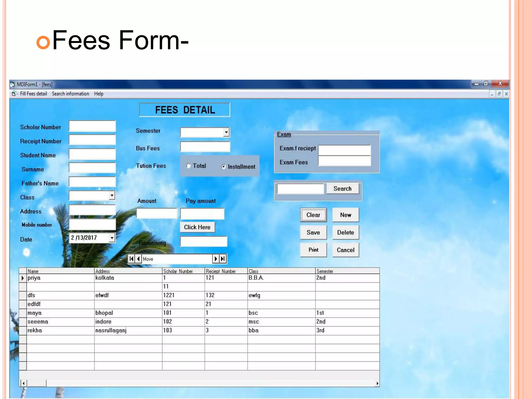Select the 'rekha' name cell

[60, 331]
